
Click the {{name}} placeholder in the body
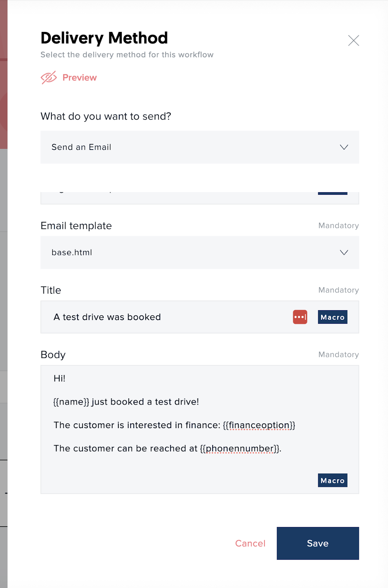[71, 402]
